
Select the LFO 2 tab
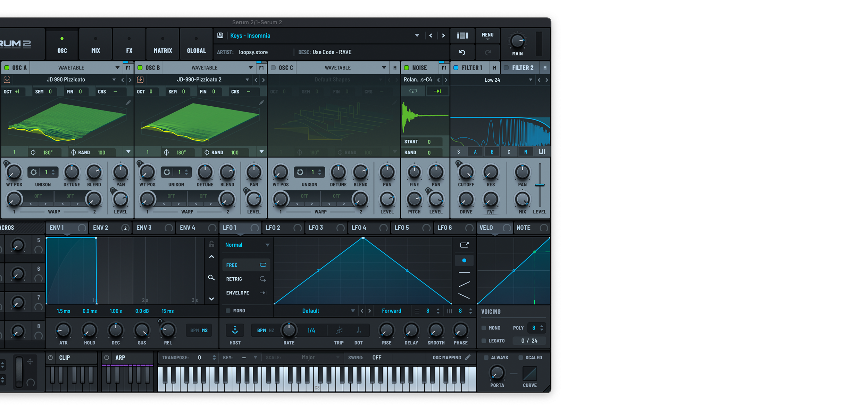tap(283, 228)
